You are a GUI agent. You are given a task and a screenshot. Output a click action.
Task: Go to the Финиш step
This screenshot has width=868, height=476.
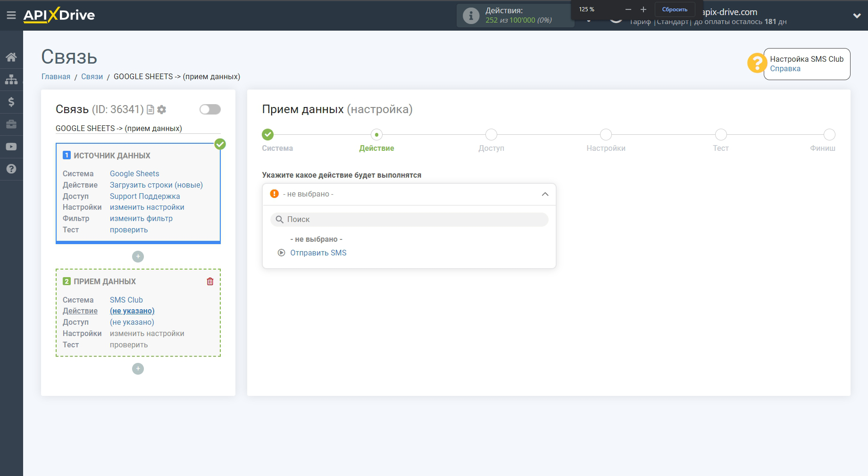pos(829,135)
